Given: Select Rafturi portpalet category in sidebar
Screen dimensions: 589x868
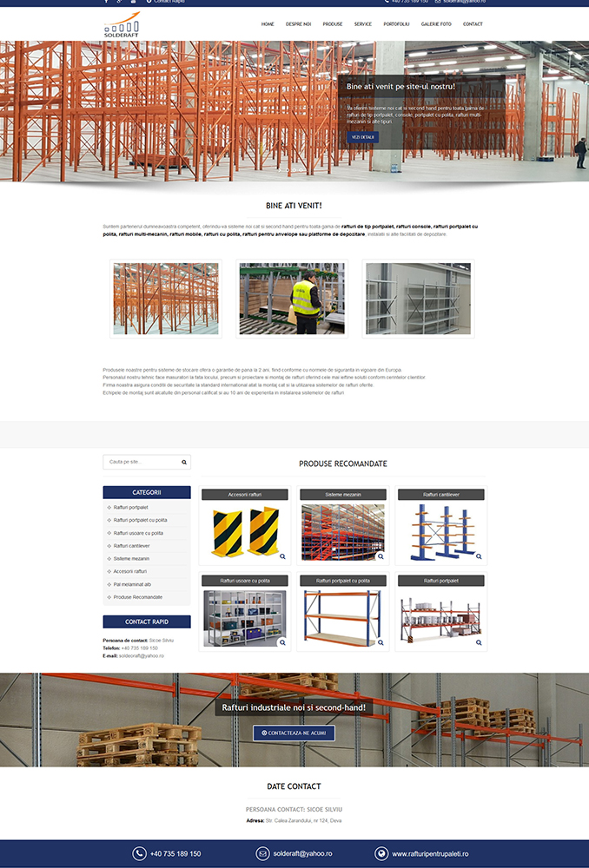Looking at the screenshot, I should tap(130, 507).
